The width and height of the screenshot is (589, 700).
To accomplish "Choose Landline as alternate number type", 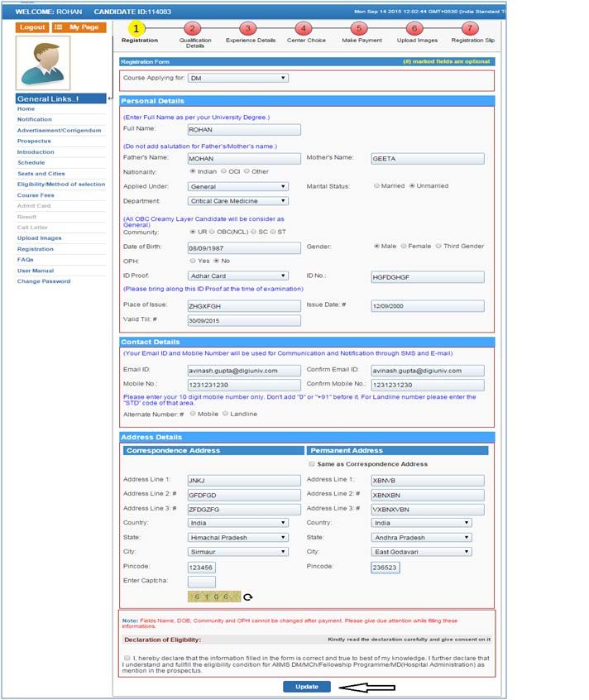I will click(225, 414).
